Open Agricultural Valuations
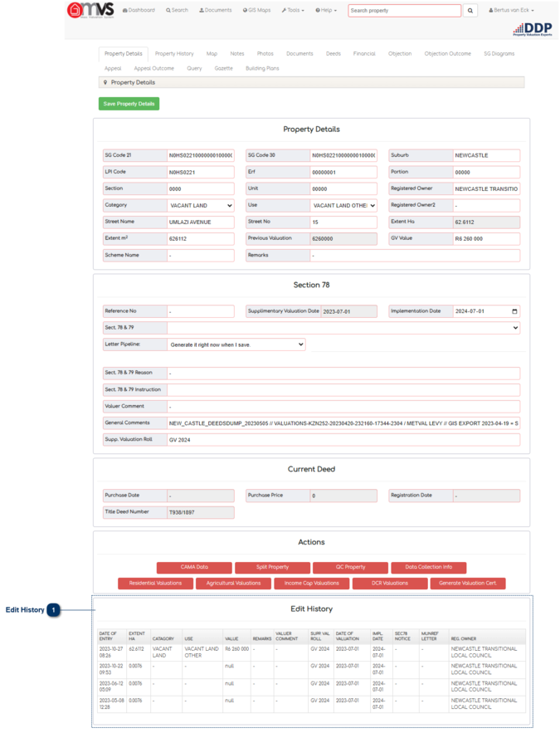 pyautogui.click(x=233, y=584)
